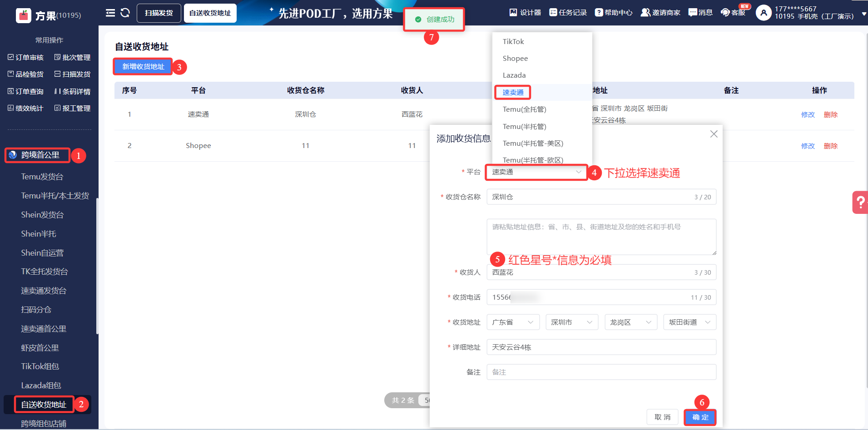
Task: Click the refresh icon in the top bar
Action: tap(125, 13)
